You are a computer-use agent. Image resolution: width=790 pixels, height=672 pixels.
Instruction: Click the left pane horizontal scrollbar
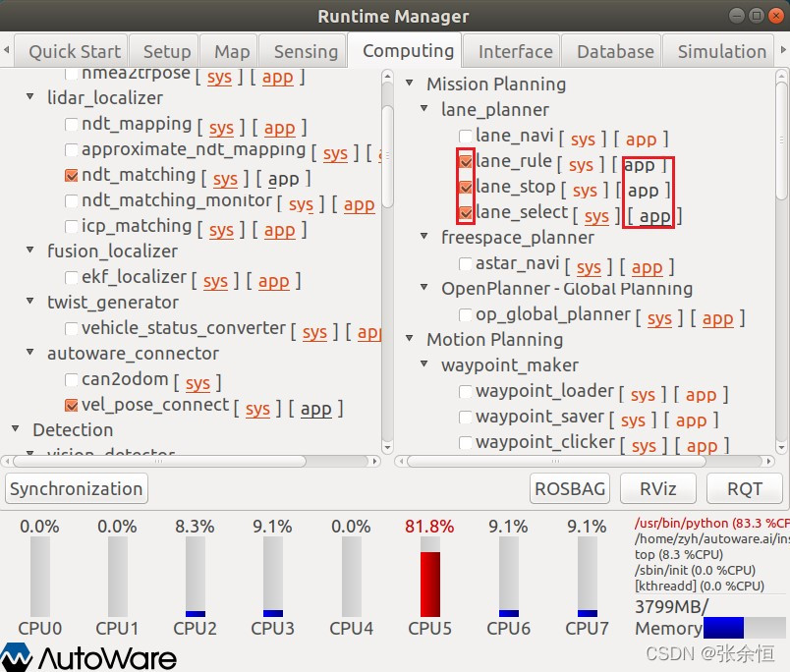click(x=160, y=461)
